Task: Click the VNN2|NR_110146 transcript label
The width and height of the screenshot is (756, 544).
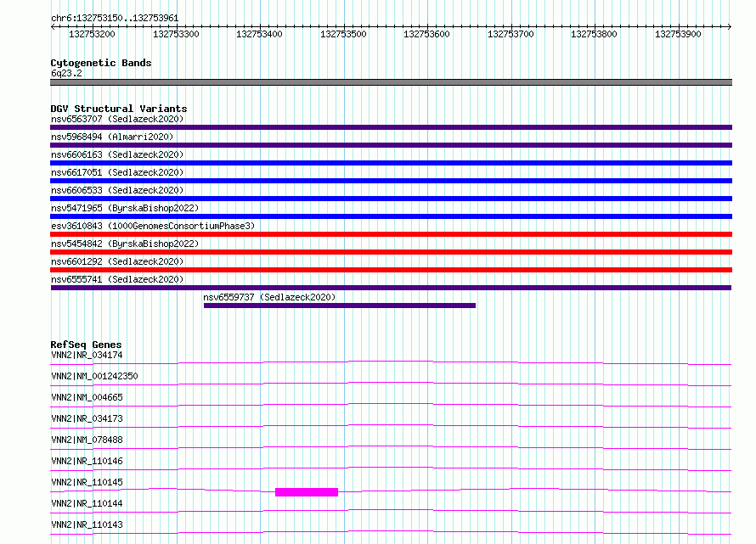Action: pyautogui.click(x=87, y=461)
